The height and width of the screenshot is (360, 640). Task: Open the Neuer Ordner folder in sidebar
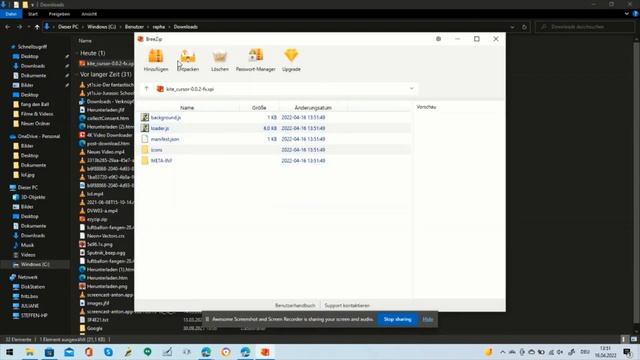tap(35, 123)
